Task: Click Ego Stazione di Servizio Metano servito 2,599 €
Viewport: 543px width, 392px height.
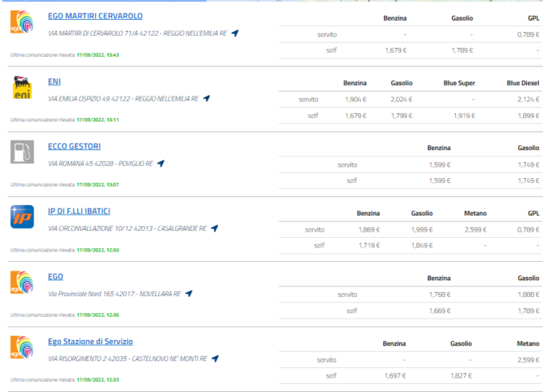Action: (x=529, y=360)
